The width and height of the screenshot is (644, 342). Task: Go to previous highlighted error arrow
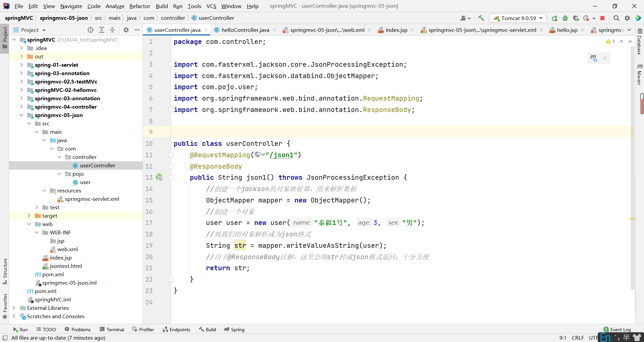[622, 41]
